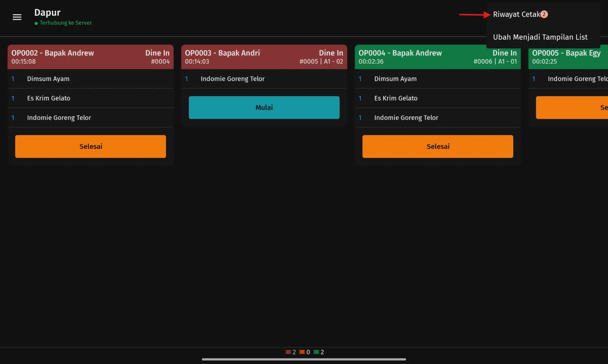This screenshot has height=364, width=608.
Task: Select Ubah Menjadi Tampilan List option
Action: point(540,37)
